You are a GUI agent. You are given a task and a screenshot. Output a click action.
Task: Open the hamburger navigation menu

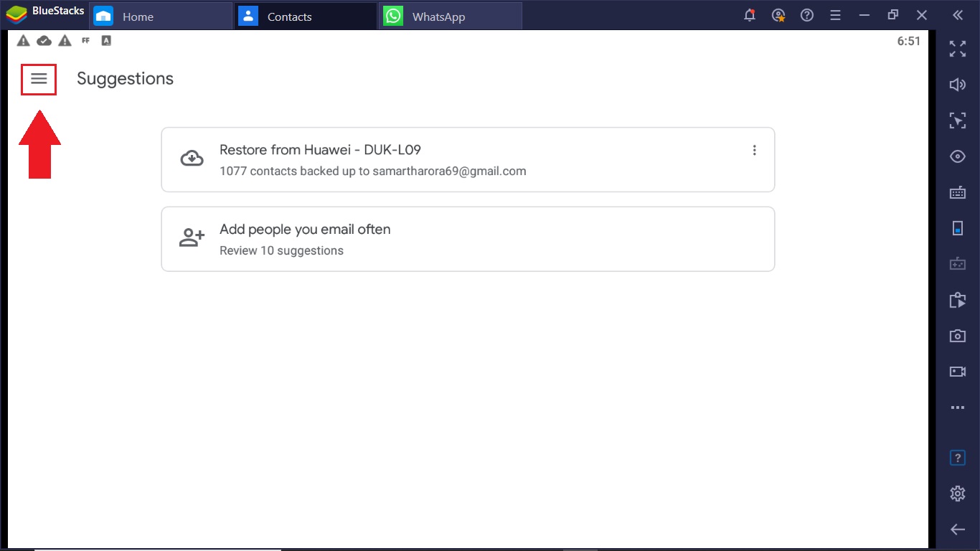[x=39, y=79]
